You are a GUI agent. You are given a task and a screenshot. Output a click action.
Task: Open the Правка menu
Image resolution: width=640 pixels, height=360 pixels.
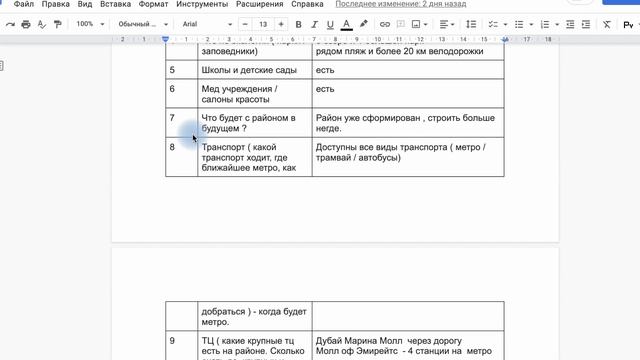click(56, 4)
